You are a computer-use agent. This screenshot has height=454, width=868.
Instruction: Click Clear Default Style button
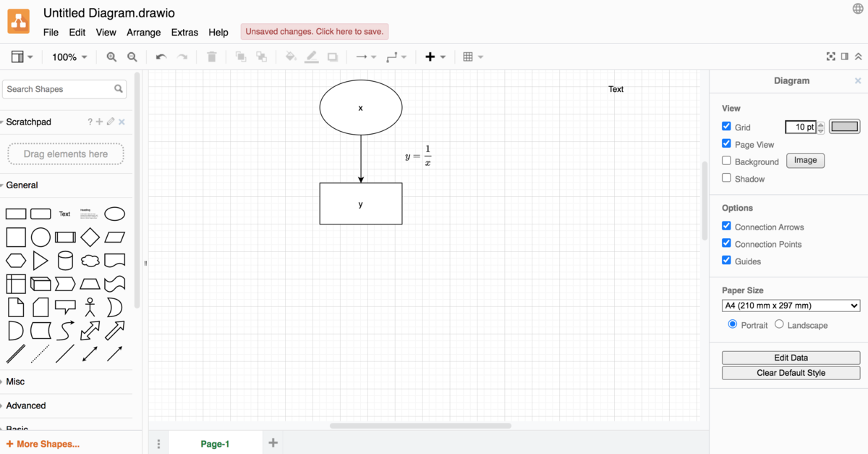pyautogui.click(x=791, y=373)
